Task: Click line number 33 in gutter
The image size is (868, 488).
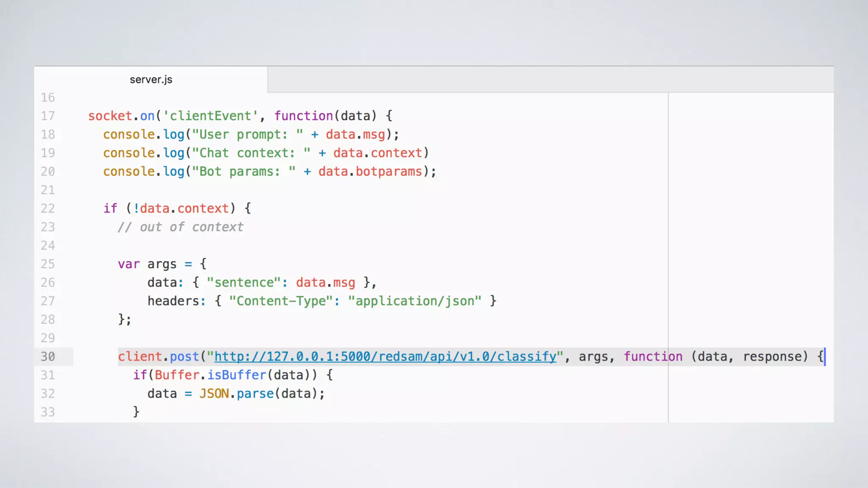Action: tap(48, 412)
